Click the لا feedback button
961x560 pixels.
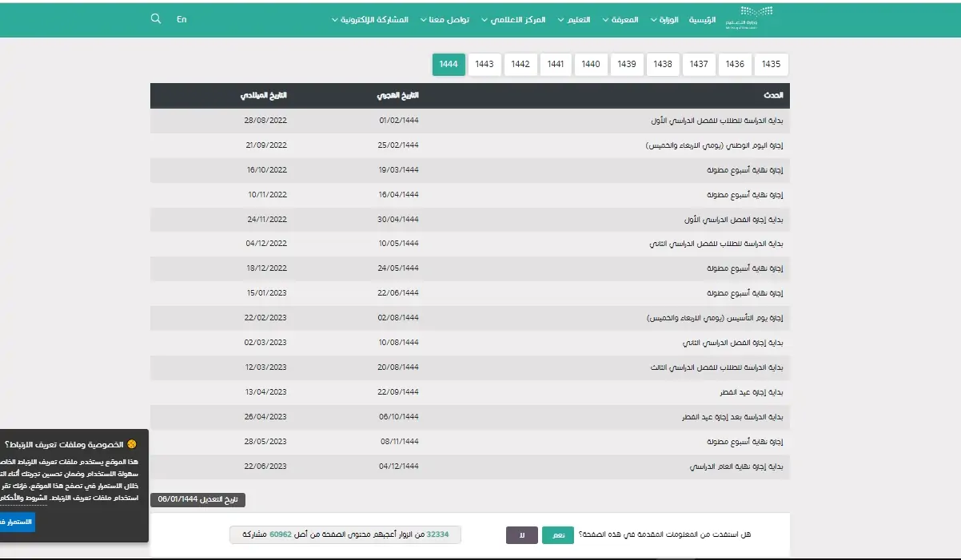(522, 535)
